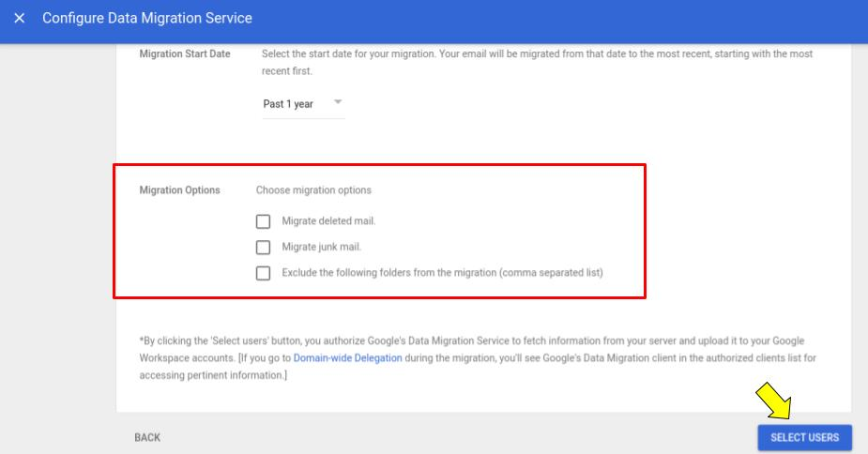Screen dimensions: 868x454
Task: Click the Configure Data Migration Service title
Action: click(147, 18)
